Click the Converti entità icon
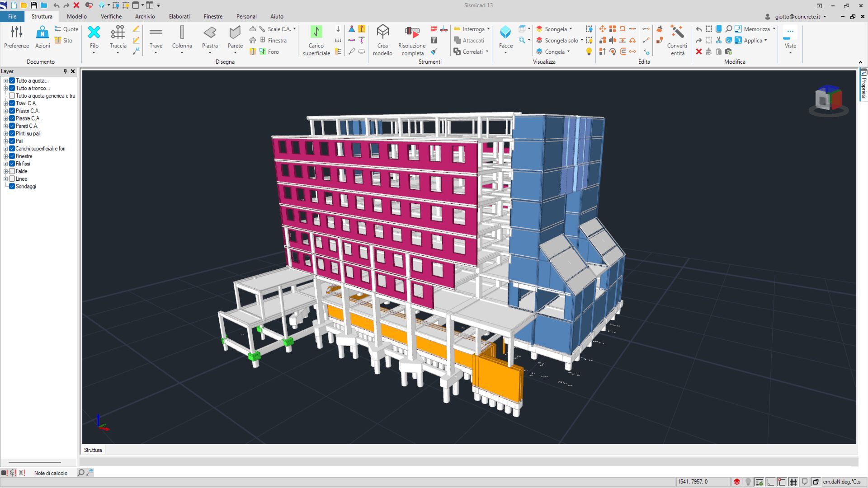868x488 pixels. pyautogui.click(x=677, y=33)
